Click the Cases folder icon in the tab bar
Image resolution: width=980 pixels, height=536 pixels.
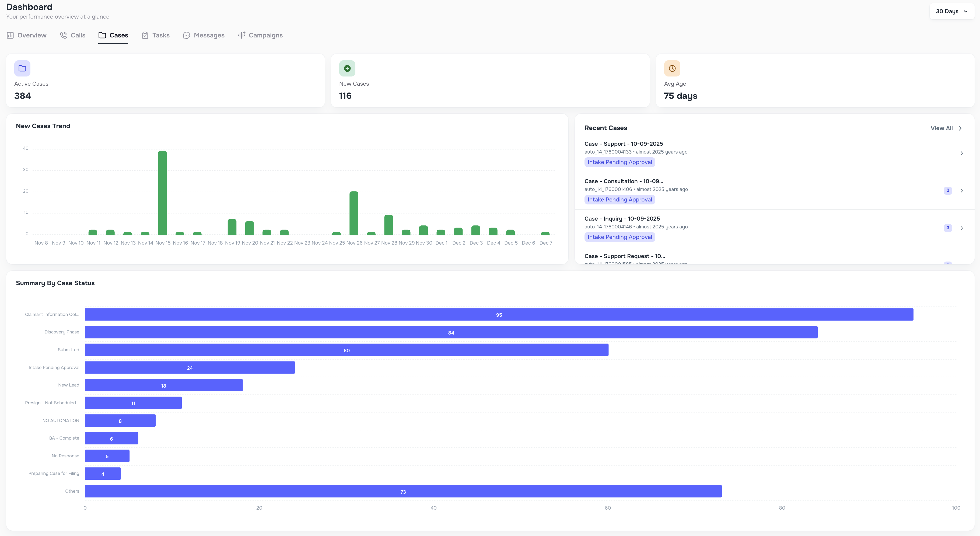click(x=102, y=35)
